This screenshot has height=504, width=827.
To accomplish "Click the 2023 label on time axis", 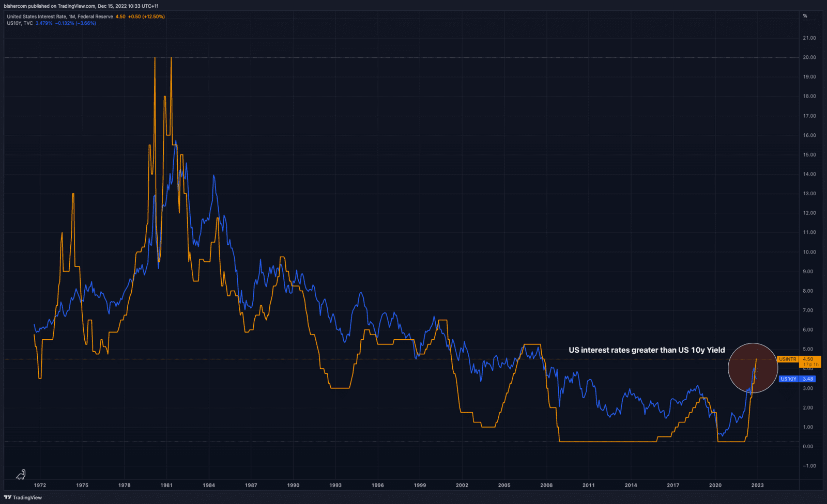I will 757,485.
